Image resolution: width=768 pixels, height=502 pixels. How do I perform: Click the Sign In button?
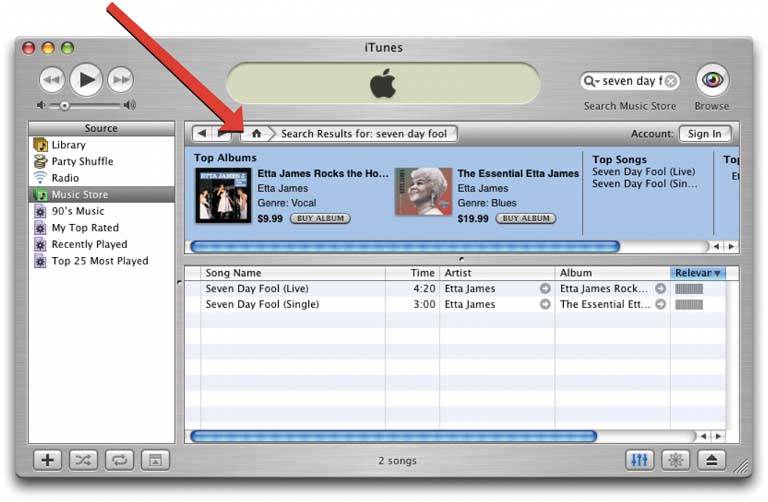tap(705, 134)
